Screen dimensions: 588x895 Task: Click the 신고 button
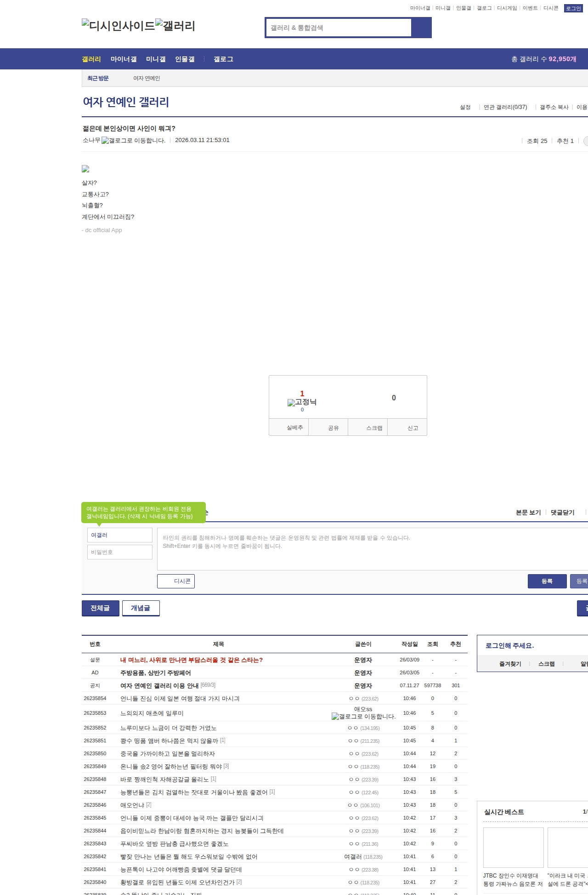(x=407, y=427)
